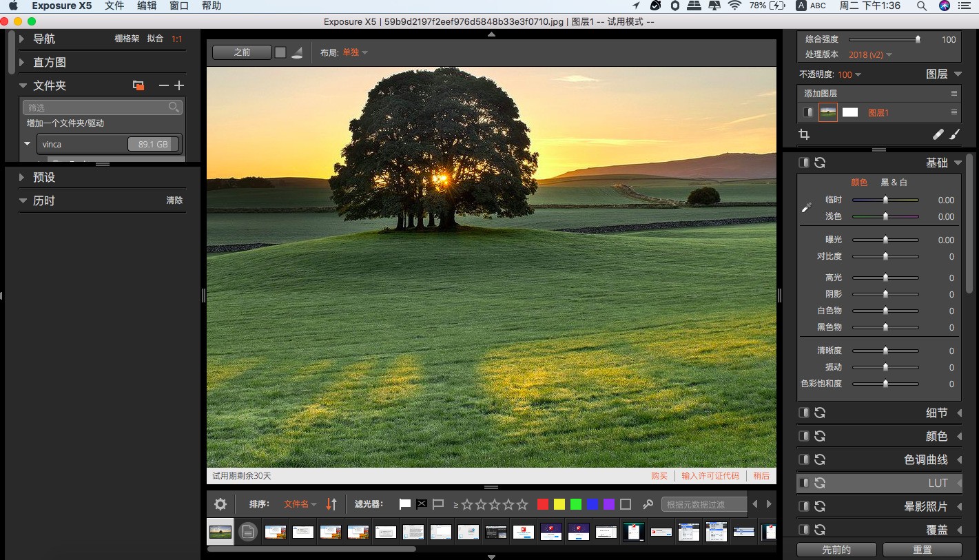979x560 pixels.
Task: Switch to the 黑 & 白 tab
Action: click(x=894, y=183)
